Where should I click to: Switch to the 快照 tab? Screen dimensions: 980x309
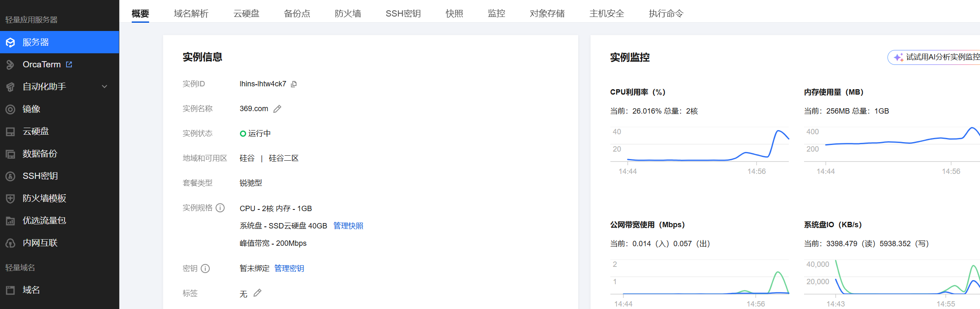pyautogui.click(x=454, y=14)
